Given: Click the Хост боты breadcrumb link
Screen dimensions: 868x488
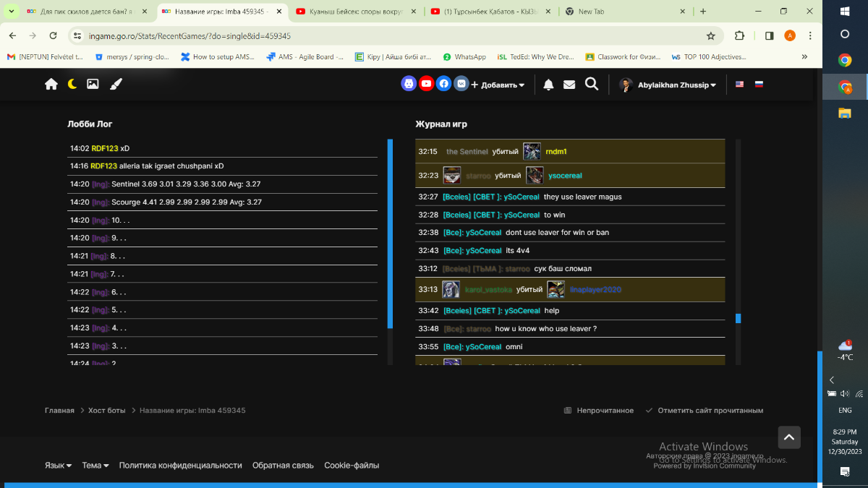Looking at the screenshot, I should (x=106, y=411).
